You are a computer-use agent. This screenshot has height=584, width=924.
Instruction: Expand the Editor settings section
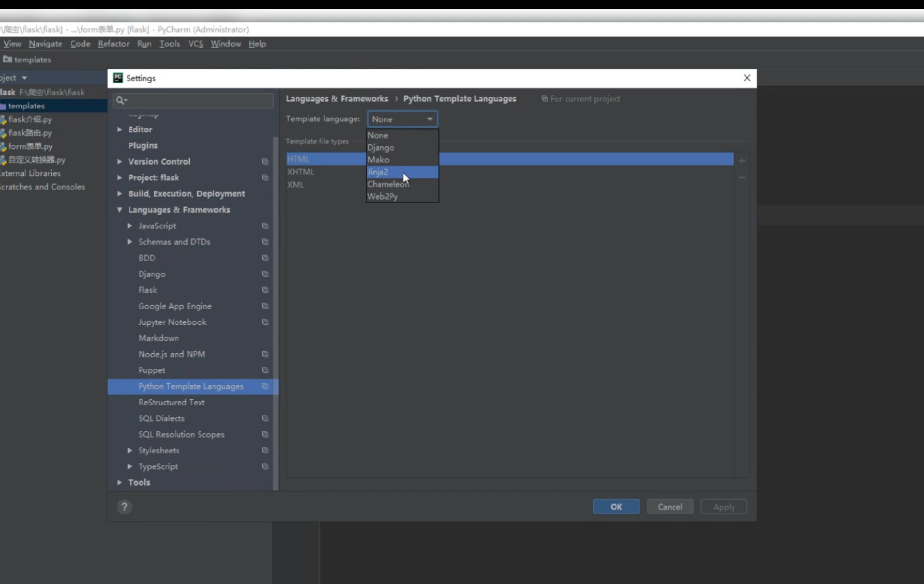119,130
